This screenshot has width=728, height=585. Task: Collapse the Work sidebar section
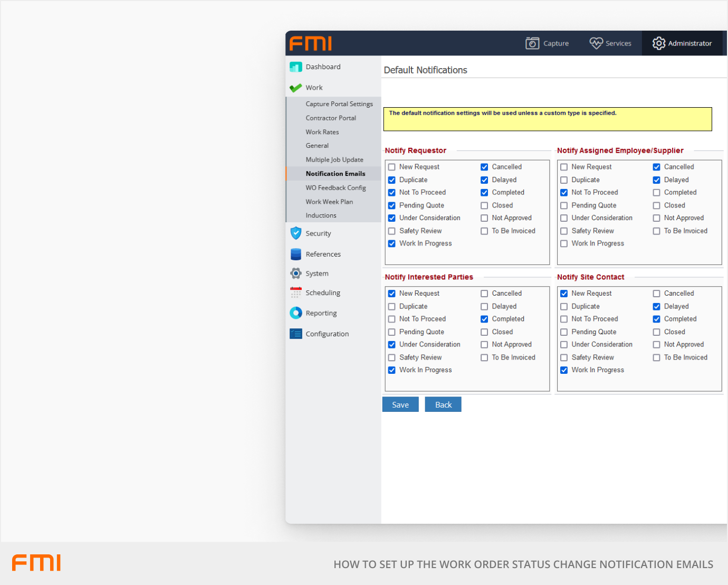coord(314,88)
